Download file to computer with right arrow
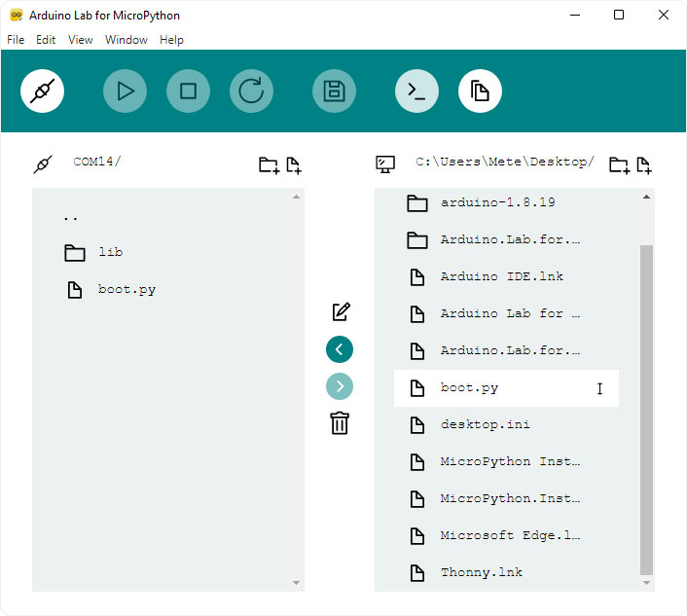 click(339, 386)
